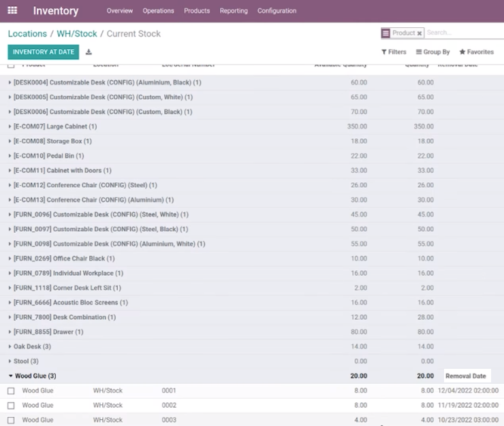Select Wood Glue lot 0003 checkbox
504x426 pixels.
[x=11, y=420]
